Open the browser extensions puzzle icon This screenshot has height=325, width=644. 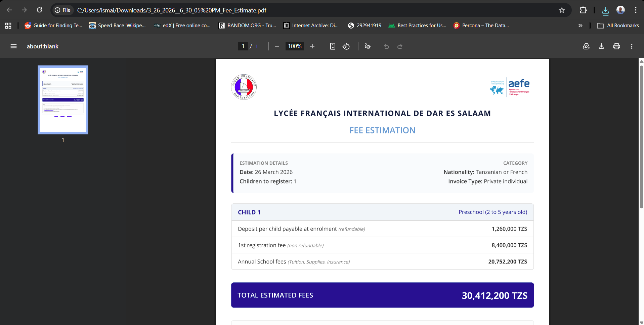(583, 10)
